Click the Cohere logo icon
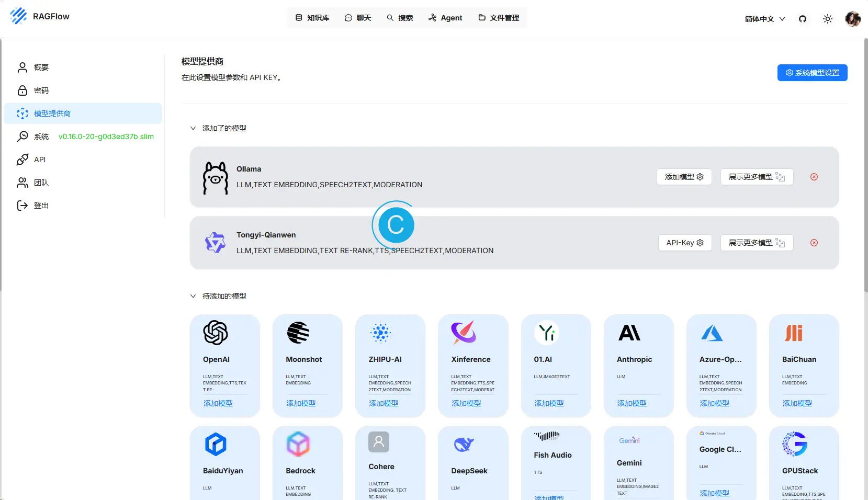The width and height of the screenshot is (868, 500). point(379,442)
